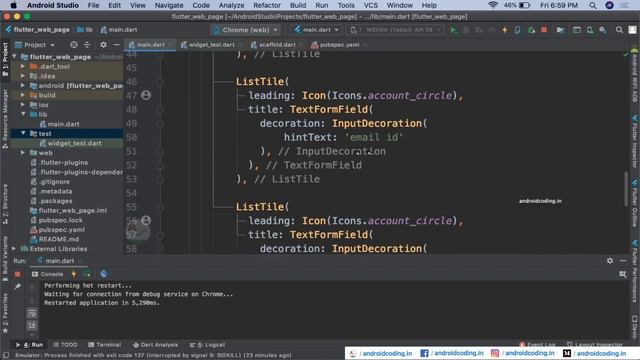
Task: Select pubspec.yaml in project tree
Action: tap(57, 229)
